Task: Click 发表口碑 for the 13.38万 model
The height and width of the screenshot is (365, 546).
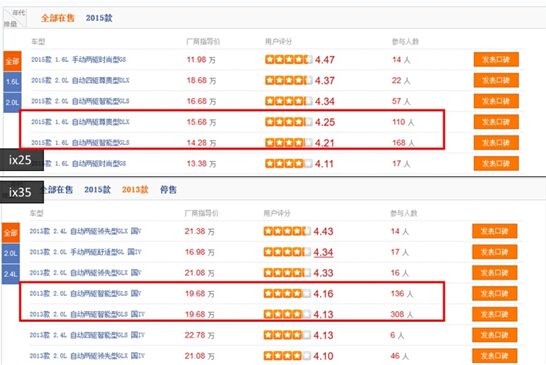Action: 496,164
